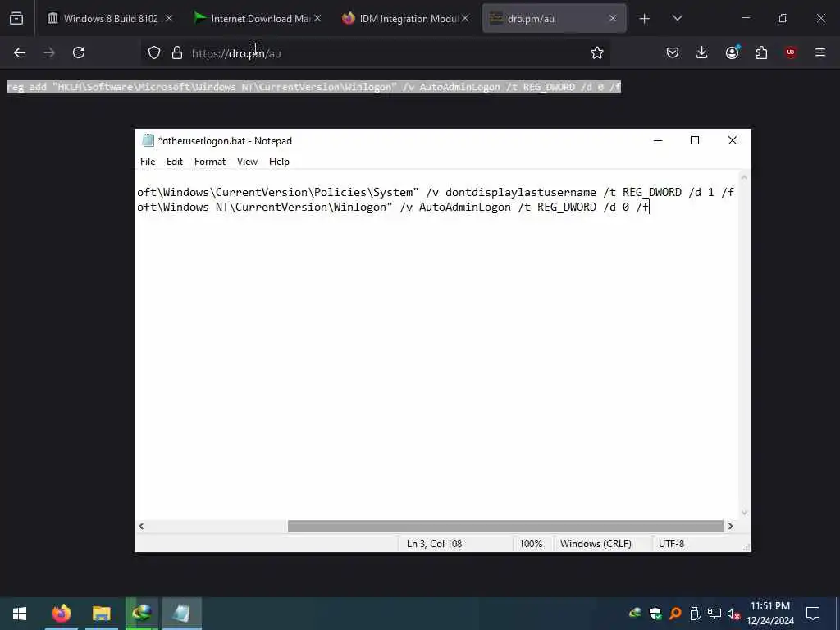Open Notepad View menu
Image resolution: width=840 pixels, height=630 pixels.
pos(247,162)
